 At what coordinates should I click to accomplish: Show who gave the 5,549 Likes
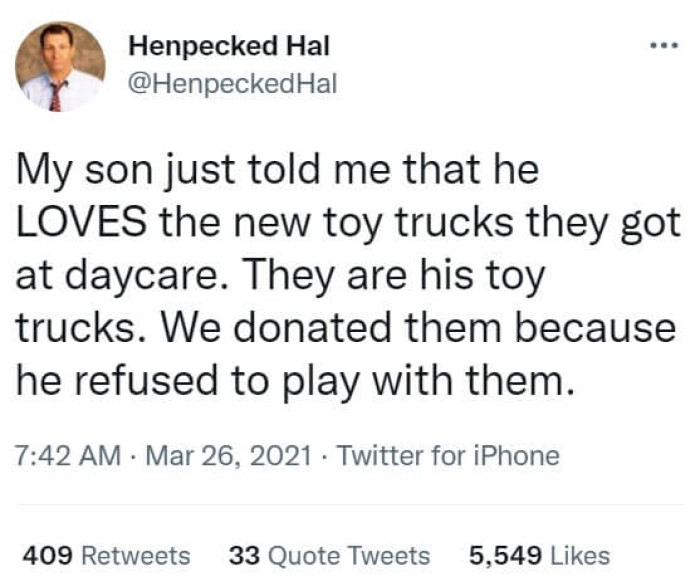(x=538, y=556)
